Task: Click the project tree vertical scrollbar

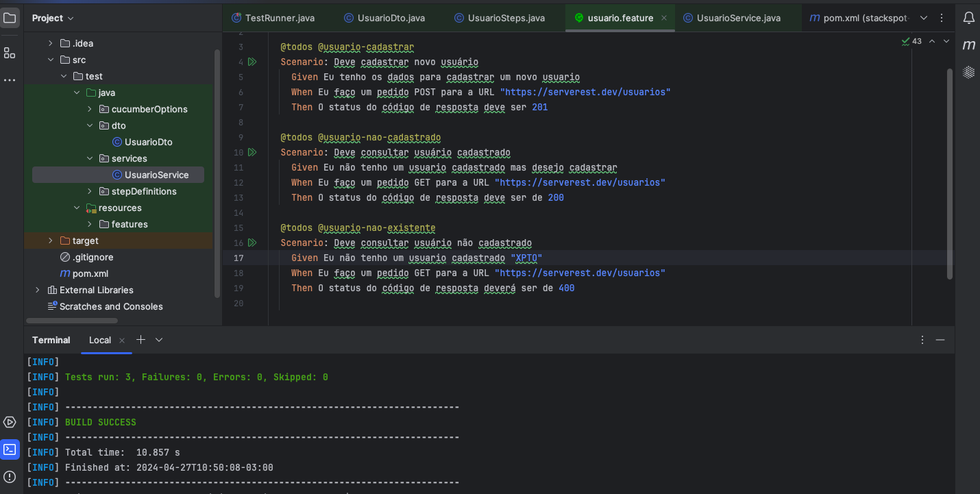Action: (217, 173)
